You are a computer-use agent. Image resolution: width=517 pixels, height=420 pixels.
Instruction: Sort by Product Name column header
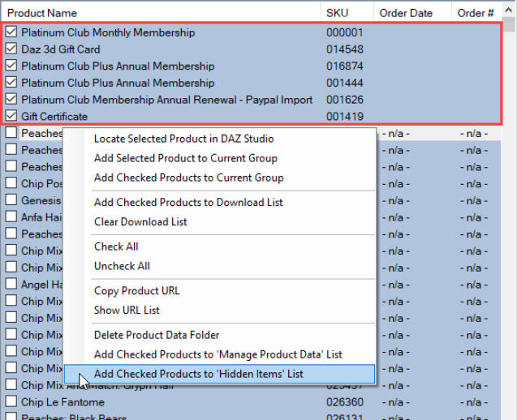point(42,13)
